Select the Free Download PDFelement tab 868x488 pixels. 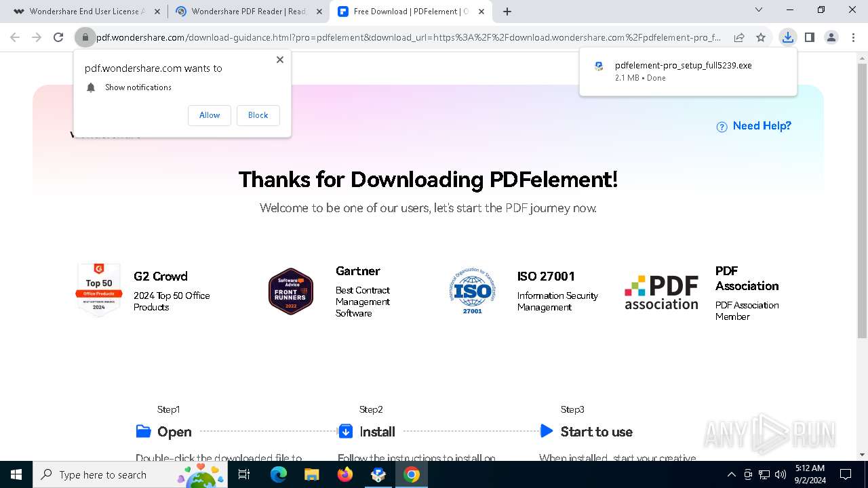pos(411,12)
